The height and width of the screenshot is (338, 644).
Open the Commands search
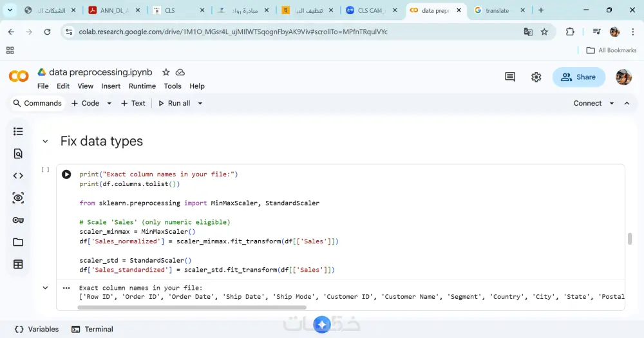coord(37,104)
